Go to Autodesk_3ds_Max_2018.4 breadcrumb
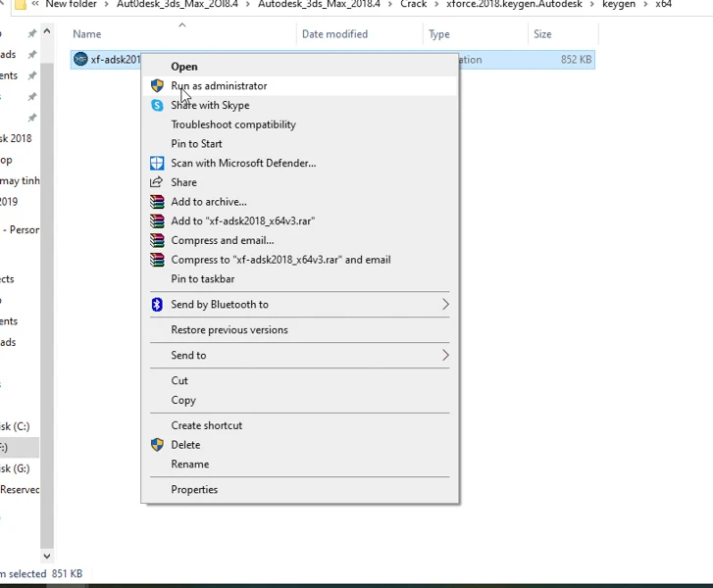This screenshot has width=713, height=588. click(x=319, y=4)
